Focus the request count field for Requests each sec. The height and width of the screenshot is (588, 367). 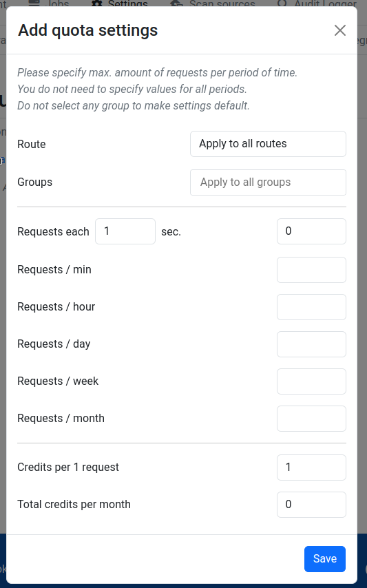(x=311, y=231)
